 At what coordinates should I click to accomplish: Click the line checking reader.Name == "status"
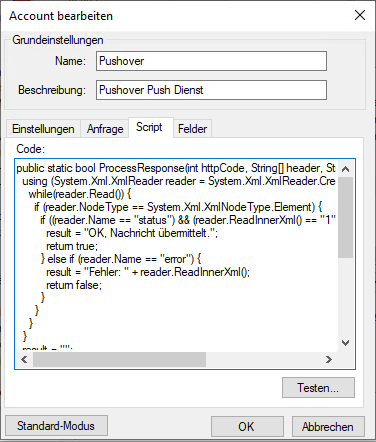[188, 220]
